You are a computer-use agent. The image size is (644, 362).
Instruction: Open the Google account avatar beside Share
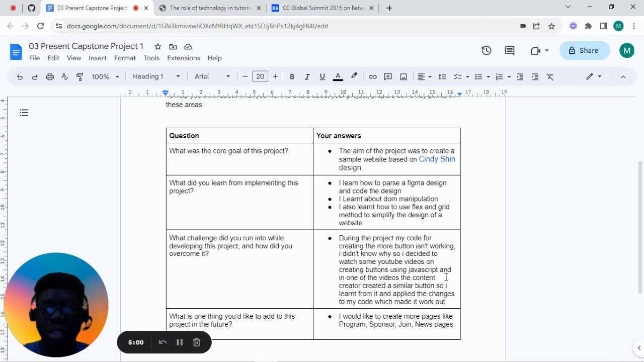pyautogui.click(x=626, y=50)
